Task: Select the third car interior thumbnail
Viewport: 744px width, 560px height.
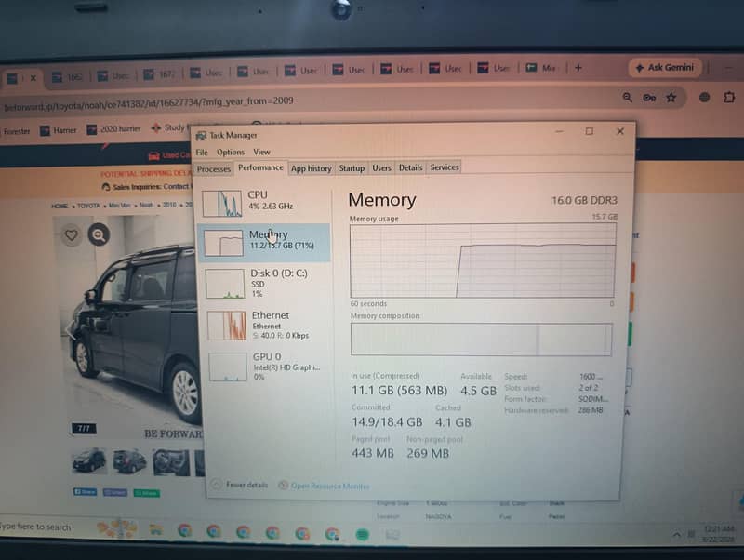Action: pyautogui.click(x=171, y=462)
